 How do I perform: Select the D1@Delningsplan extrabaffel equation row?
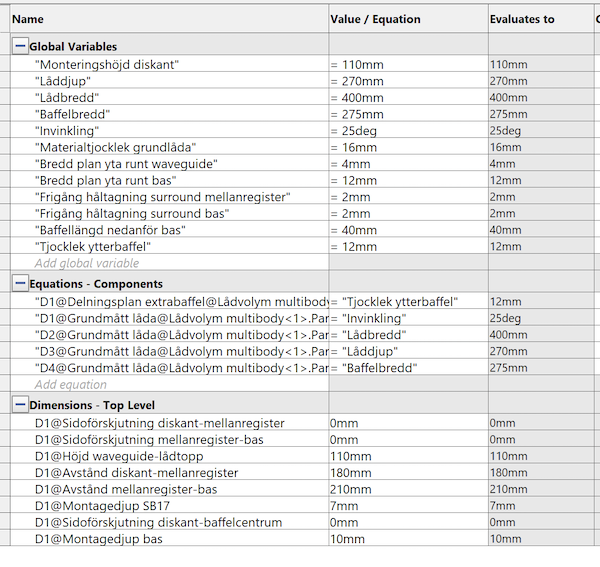point(180,301)
